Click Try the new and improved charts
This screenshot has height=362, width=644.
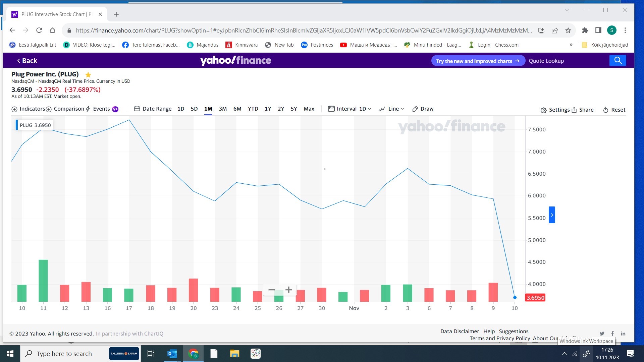478,61
